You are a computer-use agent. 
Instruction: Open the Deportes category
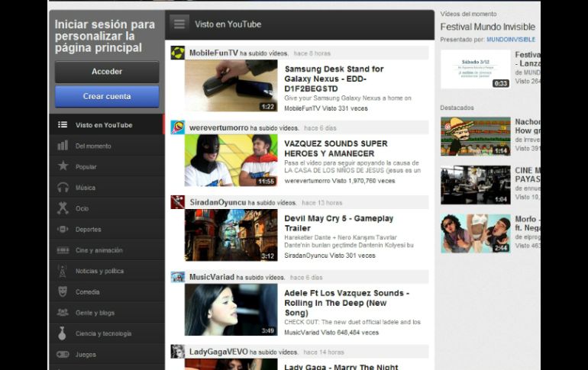(88, 230)
